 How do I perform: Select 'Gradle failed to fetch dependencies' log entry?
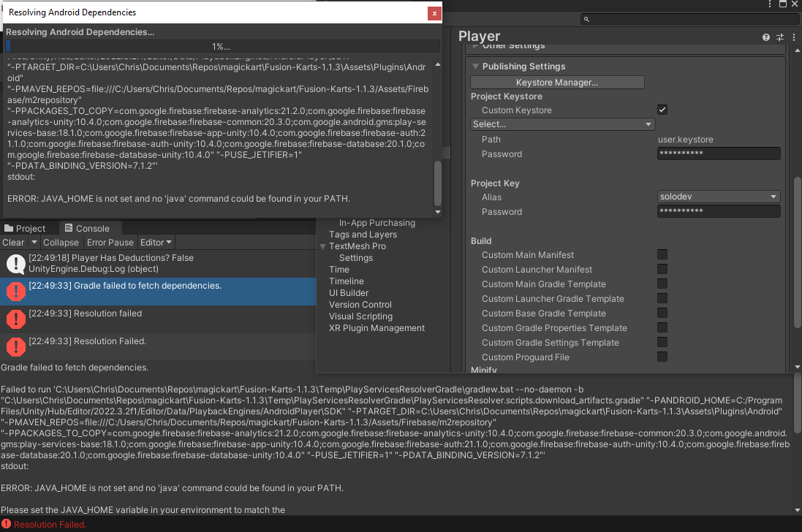[158, 292]
